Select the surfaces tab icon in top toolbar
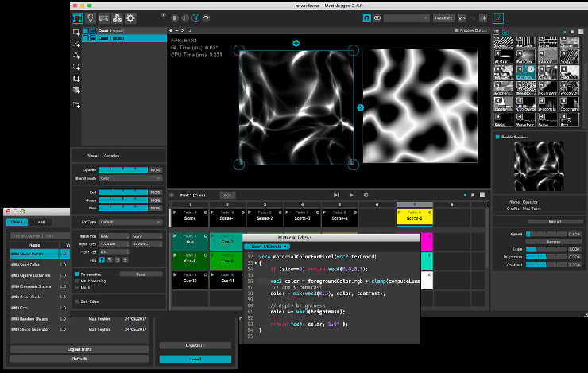Viewport: 588px width, 373px height. click(78, 18)
